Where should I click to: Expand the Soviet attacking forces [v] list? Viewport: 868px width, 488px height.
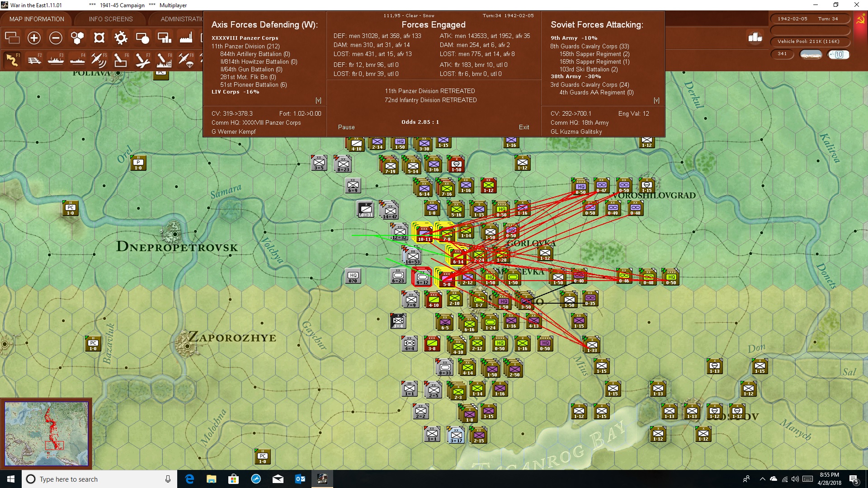tap(656, 100)
